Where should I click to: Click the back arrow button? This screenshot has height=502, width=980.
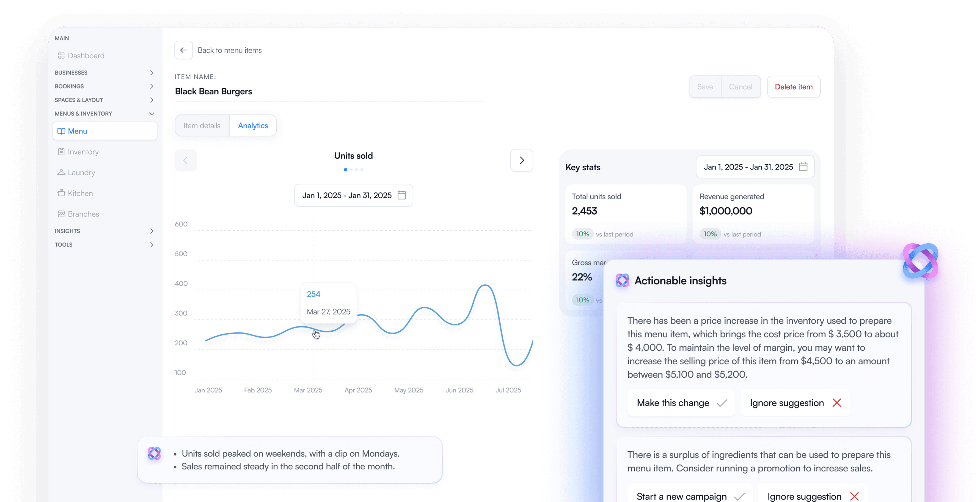(183, 50)
